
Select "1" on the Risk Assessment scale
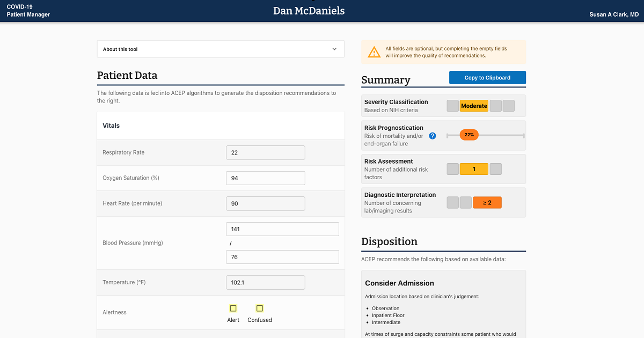tap(474, 168)
